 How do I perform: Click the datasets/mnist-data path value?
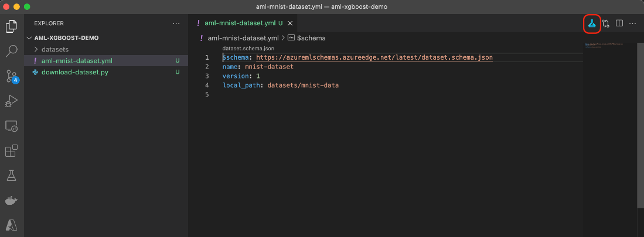pos(303,85)
